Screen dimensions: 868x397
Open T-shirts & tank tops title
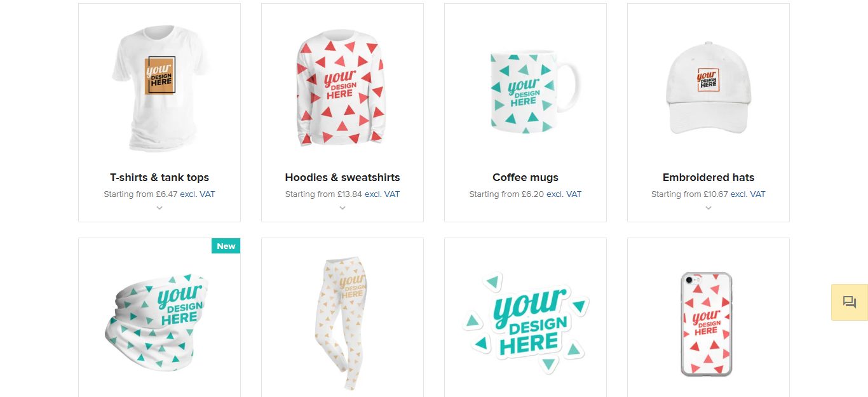[x=159, y=177]
